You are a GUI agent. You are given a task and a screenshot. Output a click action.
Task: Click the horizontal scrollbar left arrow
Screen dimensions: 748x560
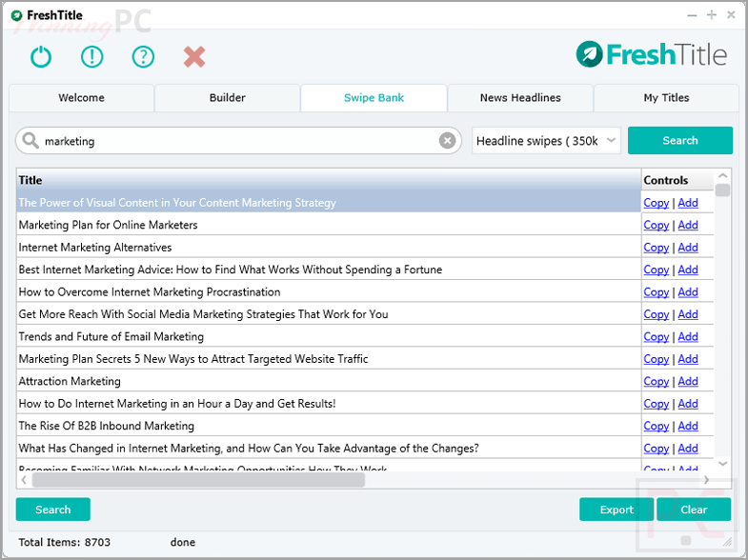click(24, 480)
